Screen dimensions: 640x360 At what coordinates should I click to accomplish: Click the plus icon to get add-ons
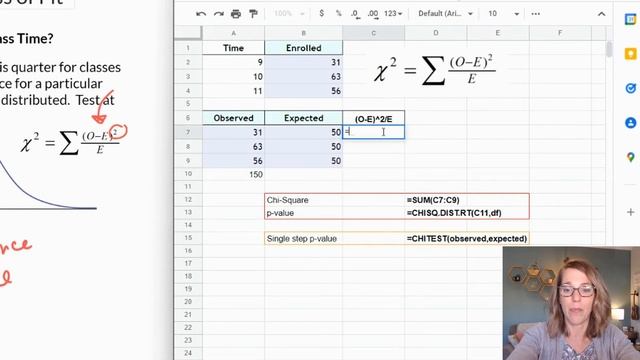631,212
